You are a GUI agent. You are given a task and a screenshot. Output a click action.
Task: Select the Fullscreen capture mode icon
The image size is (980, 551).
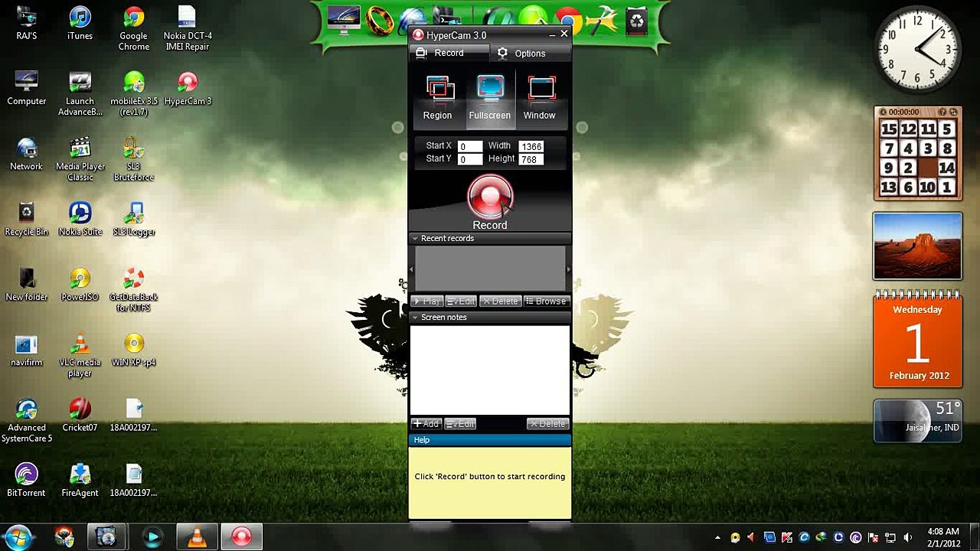489,98
